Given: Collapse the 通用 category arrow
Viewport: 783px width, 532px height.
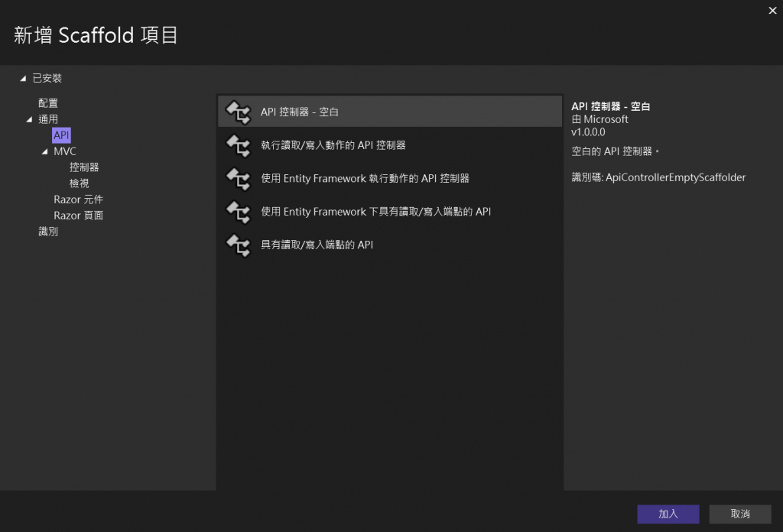Looking at the screenshot, I should [29, 119].
